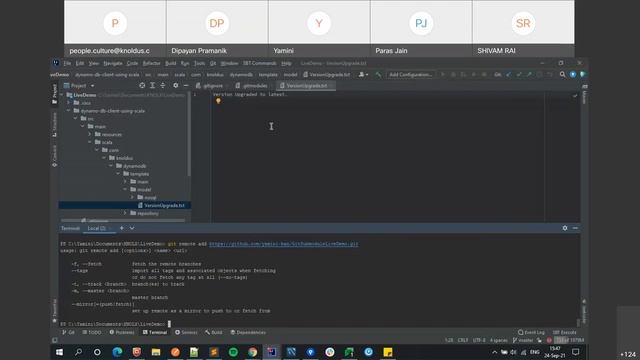Click Expand All in the Project panel
Viewport: 640px width, 360px height.
pyautogui.click(x=152, y=86)
